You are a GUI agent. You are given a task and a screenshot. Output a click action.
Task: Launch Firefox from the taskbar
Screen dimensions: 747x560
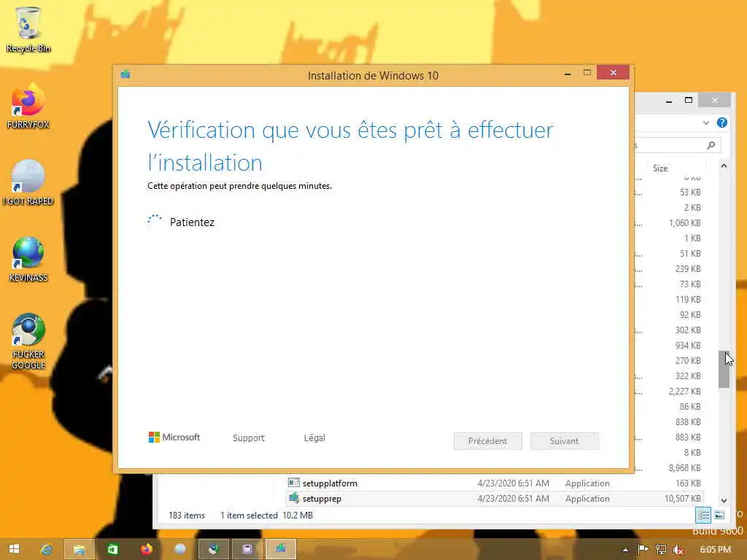[146, 549]
